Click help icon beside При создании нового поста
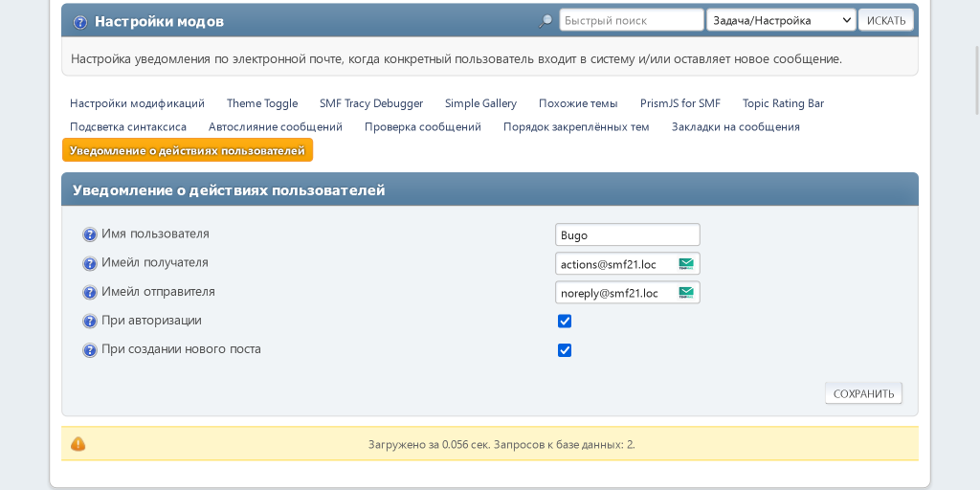 [90, 350]
